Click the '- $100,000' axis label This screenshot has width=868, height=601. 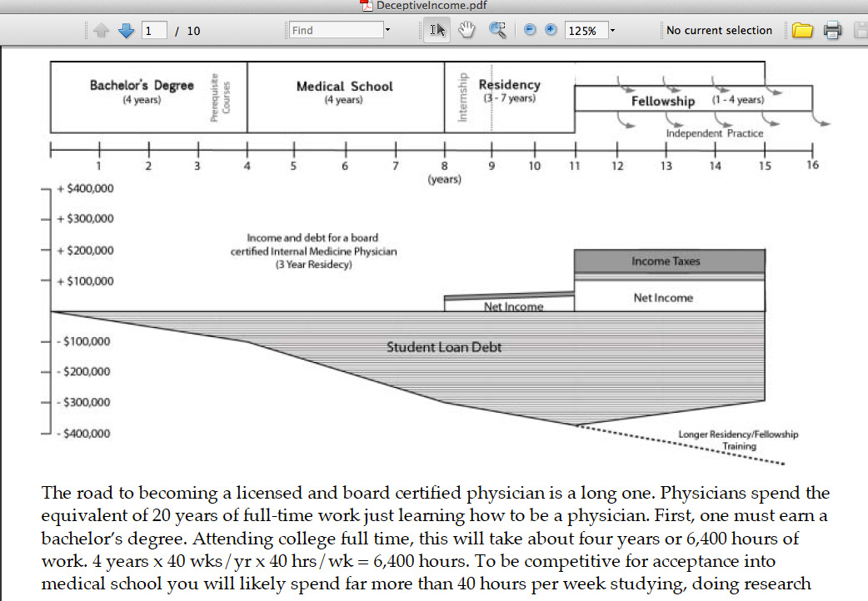[83, 341]
